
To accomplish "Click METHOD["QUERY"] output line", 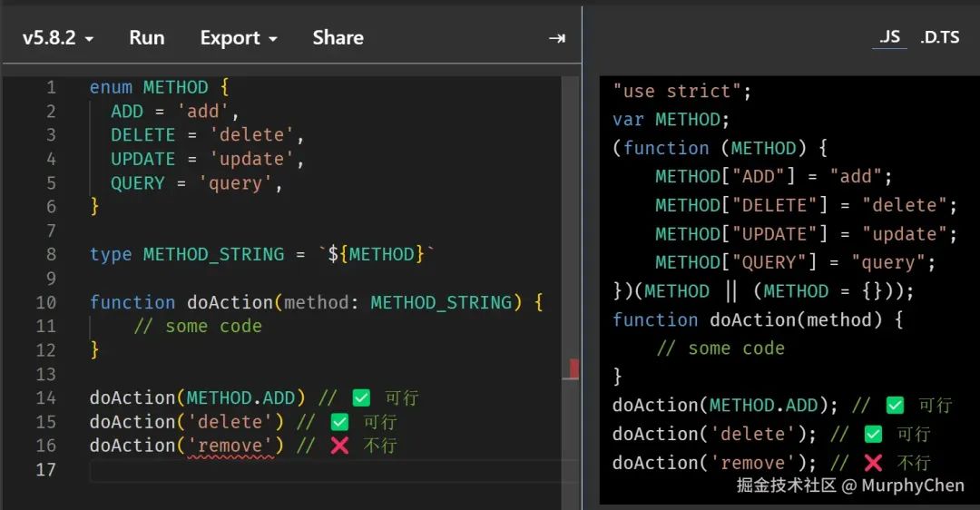I will 795,262.
